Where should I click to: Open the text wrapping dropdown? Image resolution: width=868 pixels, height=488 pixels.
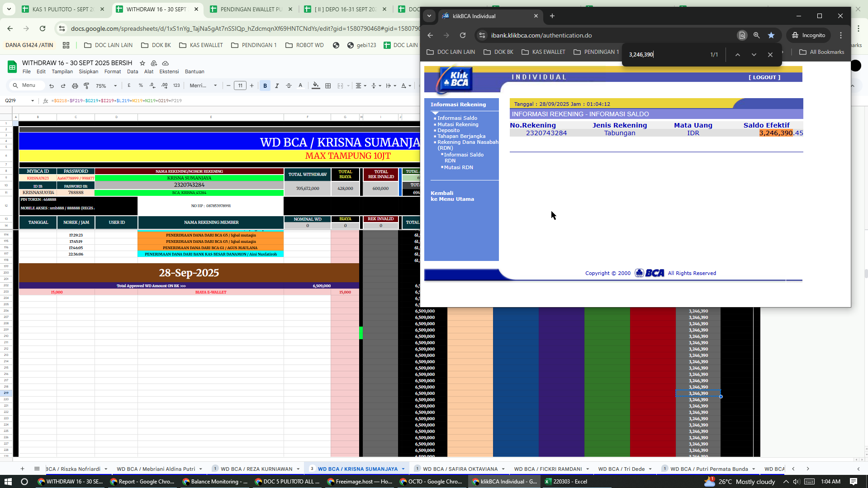[391, 85]
